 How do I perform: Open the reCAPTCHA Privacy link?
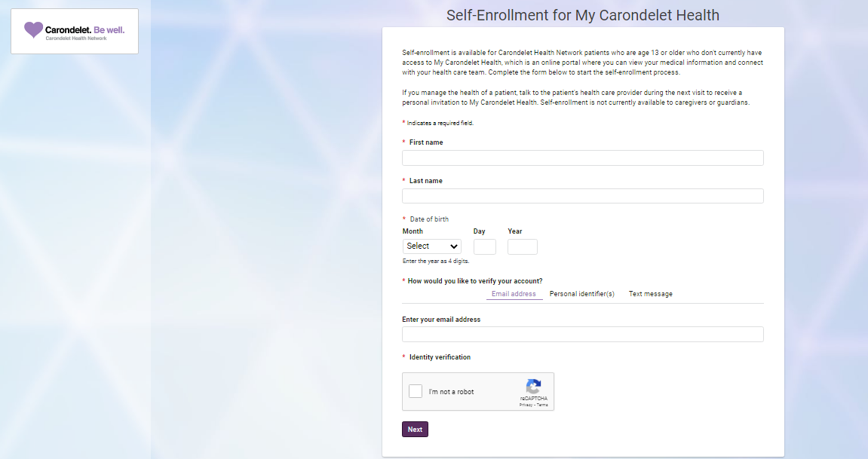(x=526, y=405)
